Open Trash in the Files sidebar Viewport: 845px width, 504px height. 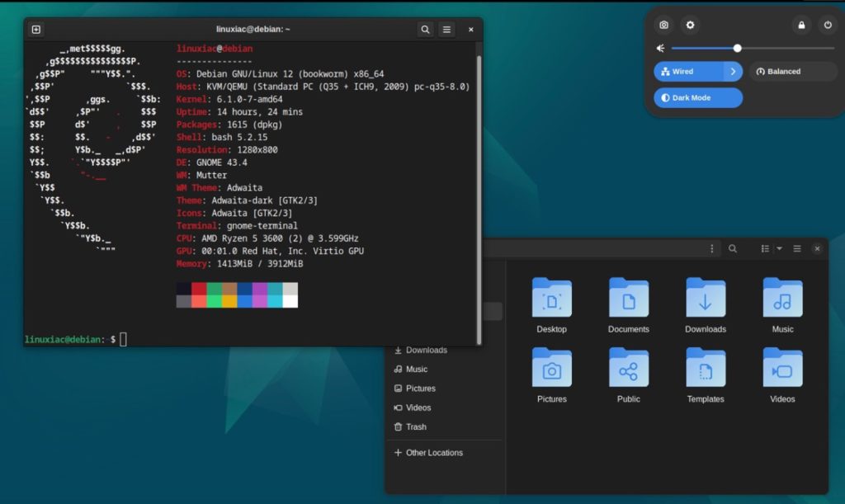(x=444, y=427)
